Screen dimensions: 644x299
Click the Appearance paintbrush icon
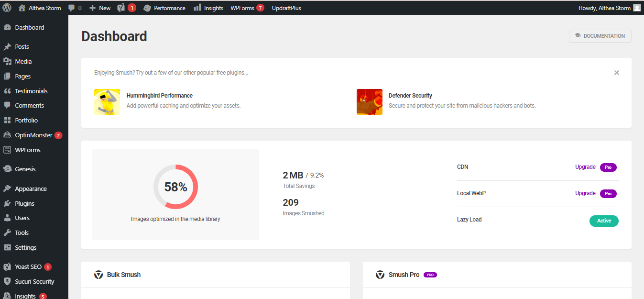7,188
